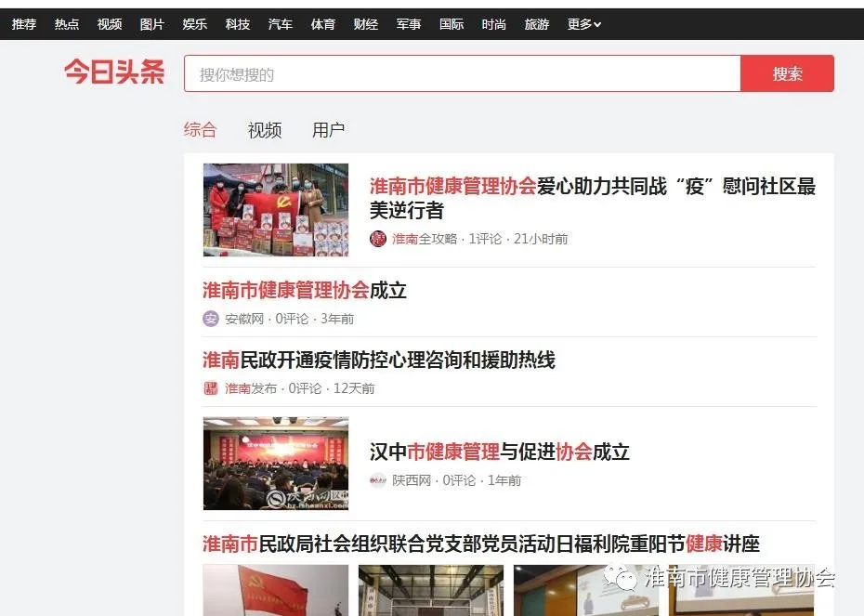Open the 时尚 navigation item
This screenshot has width=864, height=616.
coord(493,24)
